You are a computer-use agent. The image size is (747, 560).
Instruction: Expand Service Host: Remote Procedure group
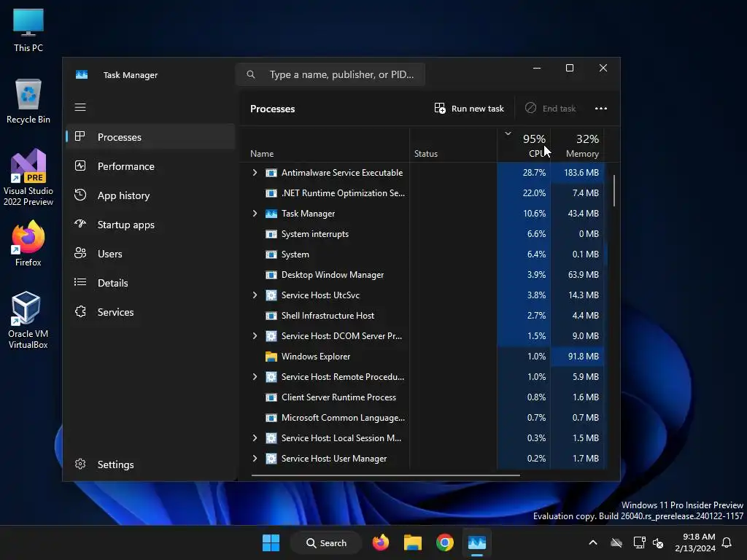tap(255, 377)
